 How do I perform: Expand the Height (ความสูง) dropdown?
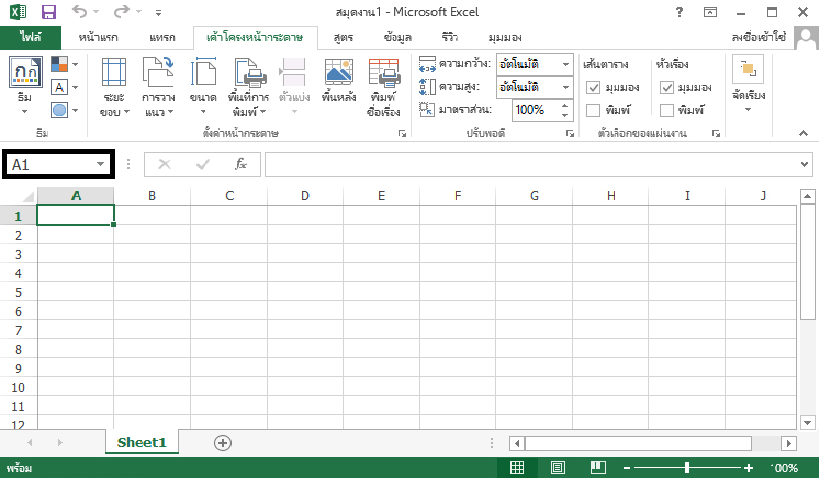(565, 87)
